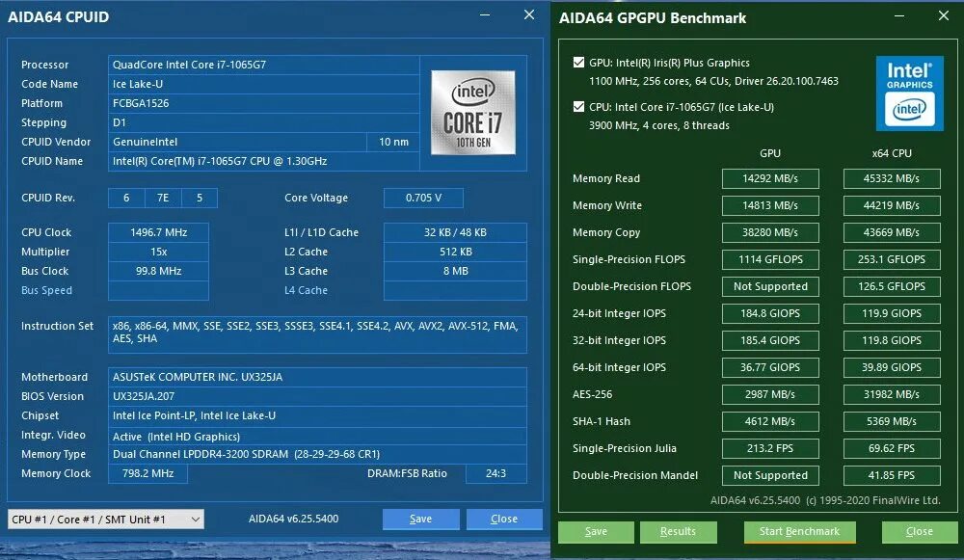Click CPU Single-Precision result 253.1 GFLOPS
Image resolution: width=964 pixels, height=560 pixels.
892,259
